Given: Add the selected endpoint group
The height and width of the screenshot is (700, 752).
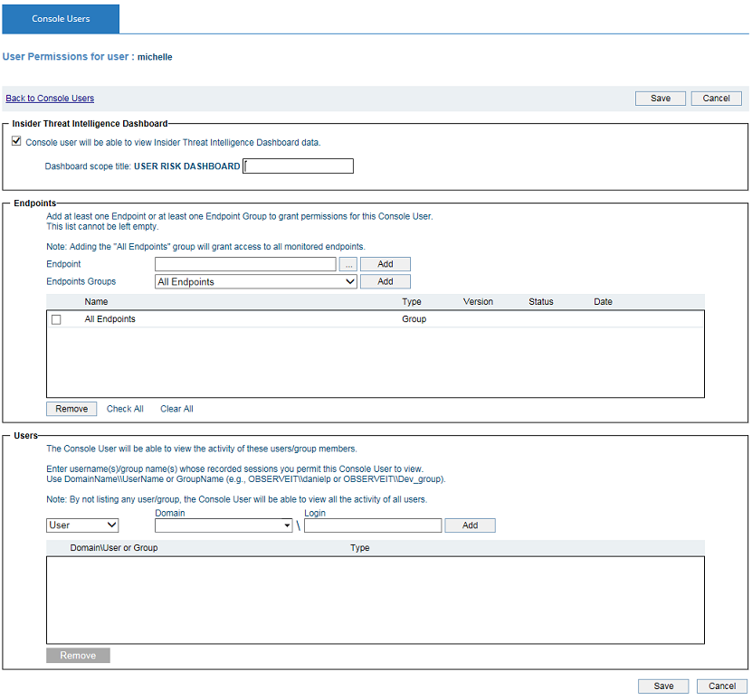Looking at the screenshot, I should (385, 281).
